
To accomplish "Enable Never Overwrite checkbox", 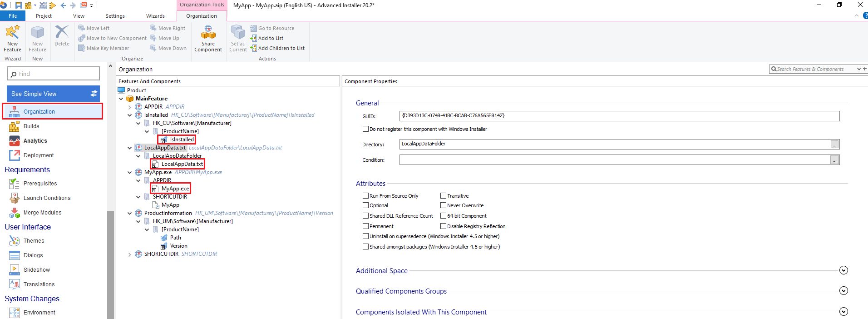I will (443, 205).
